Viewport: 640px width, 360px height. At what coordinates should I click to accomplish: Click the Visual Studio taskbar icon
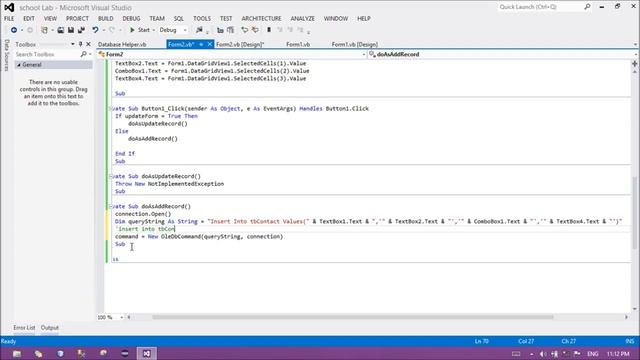(147, 353)
